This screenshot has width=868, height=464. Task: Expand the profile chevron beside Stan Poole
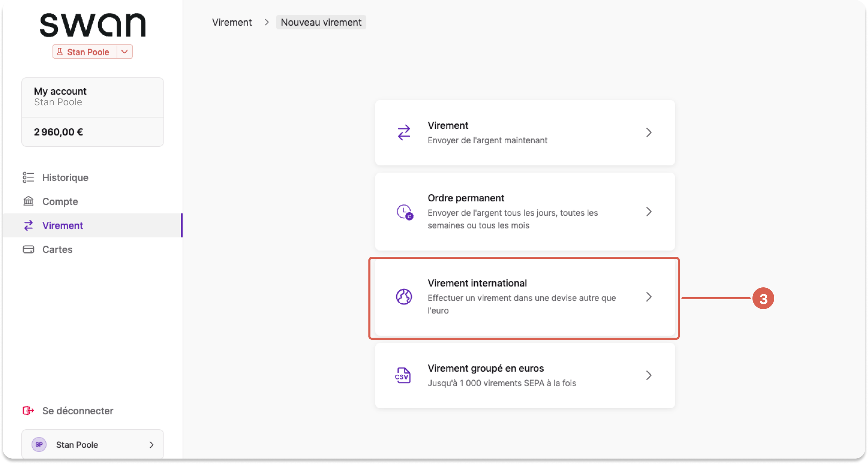[152, 445]
